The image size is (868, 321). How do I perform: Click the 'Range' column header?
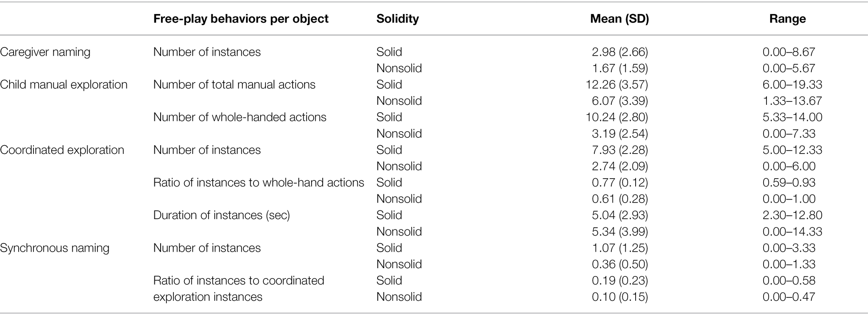788,19
